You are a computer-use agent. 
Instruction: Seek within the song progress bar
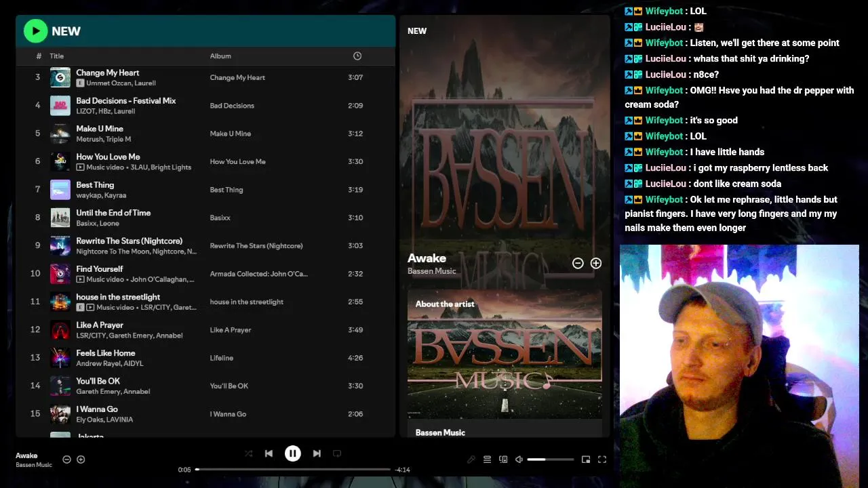pyautogui.click(x=293, y=469)
